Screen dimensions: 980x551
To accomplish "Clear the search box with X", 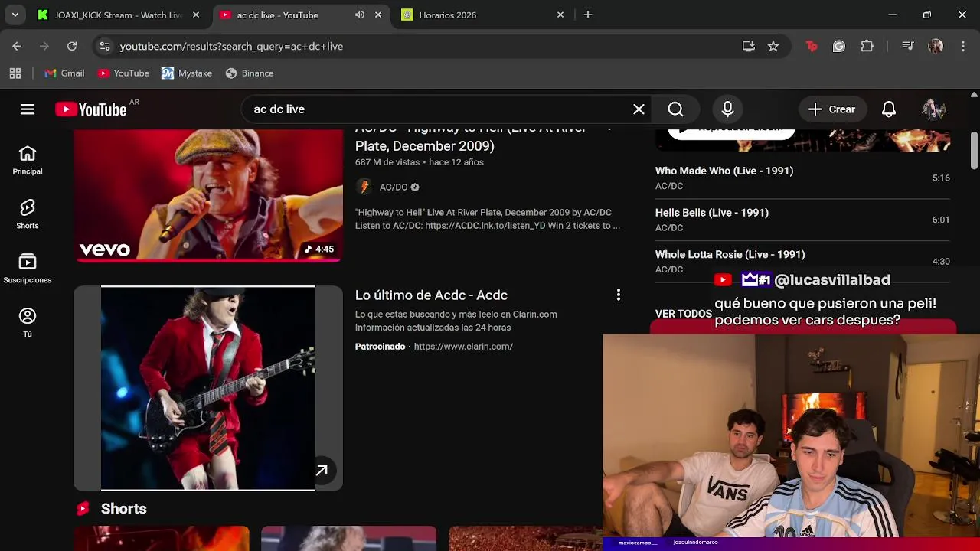I will point(639,109).
